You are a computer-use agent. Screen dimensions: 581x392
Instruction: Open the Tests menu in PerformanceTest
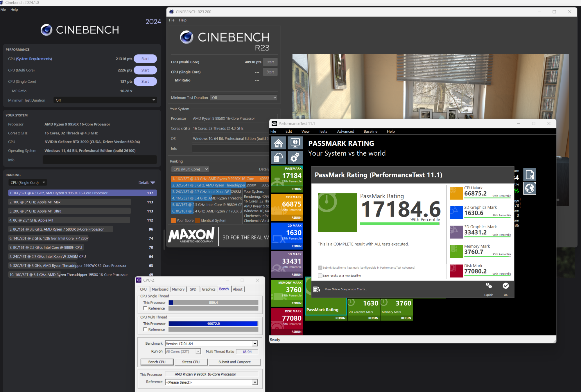[x=323, y=132]
